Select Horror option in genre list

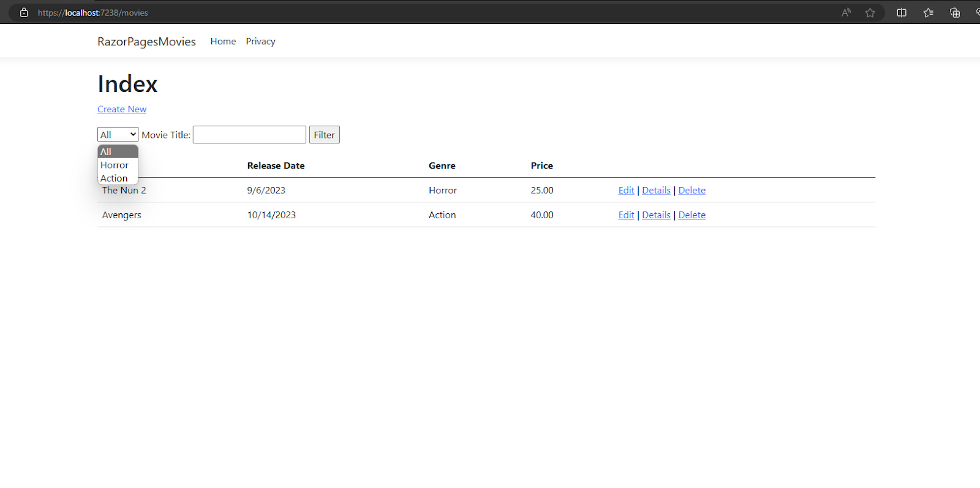118,165
